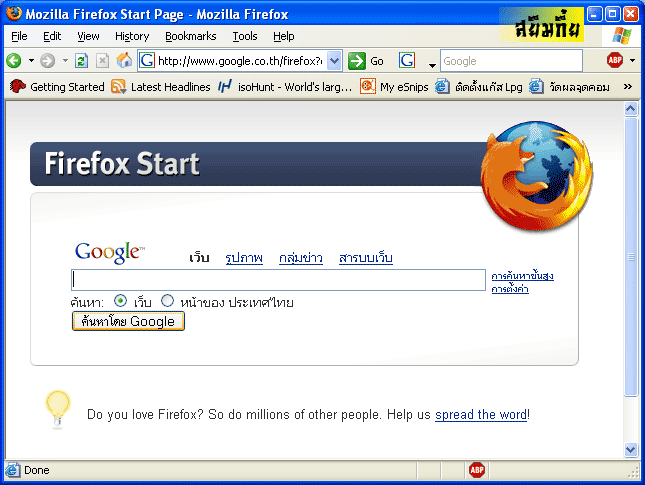
Task: Click the Google favicon in the address bar
Action: pyautogui.click(x=147, y=60)
